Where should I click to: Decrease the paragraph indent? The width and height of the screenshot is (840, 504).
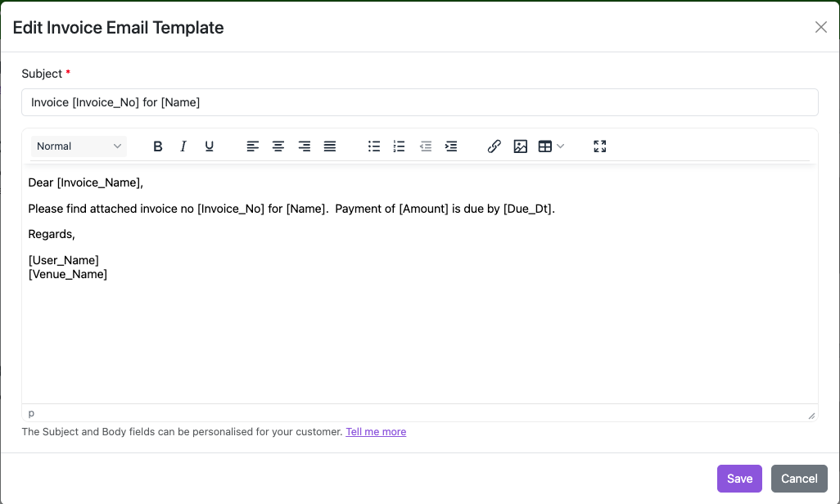tap(426, 146)
